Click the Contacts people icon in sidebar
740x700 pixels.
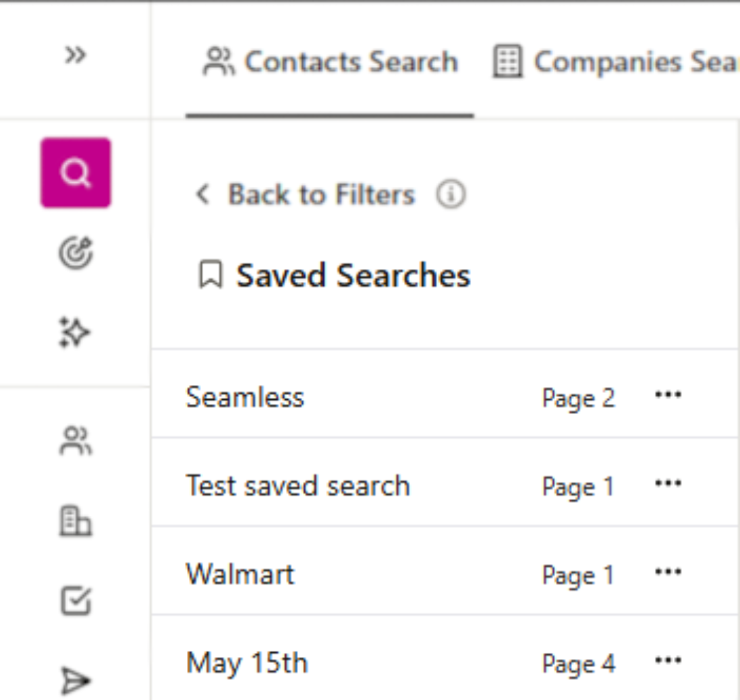pyautogui.click(x=76, y=439)
